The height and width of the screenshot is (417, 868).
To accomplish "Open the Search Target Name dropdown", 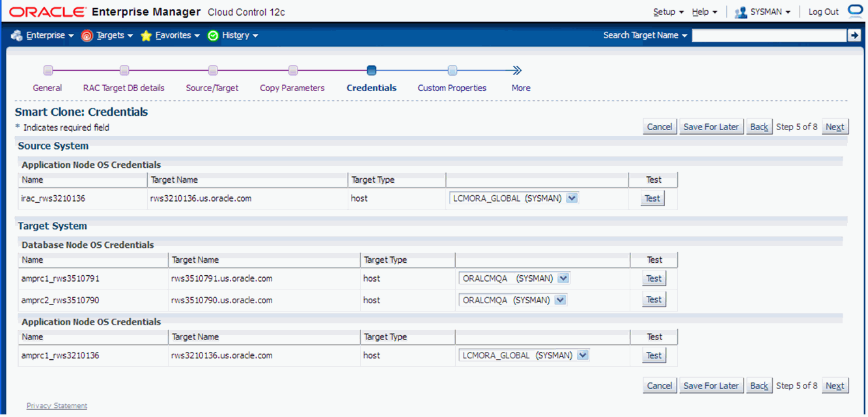I will (645, 36).
